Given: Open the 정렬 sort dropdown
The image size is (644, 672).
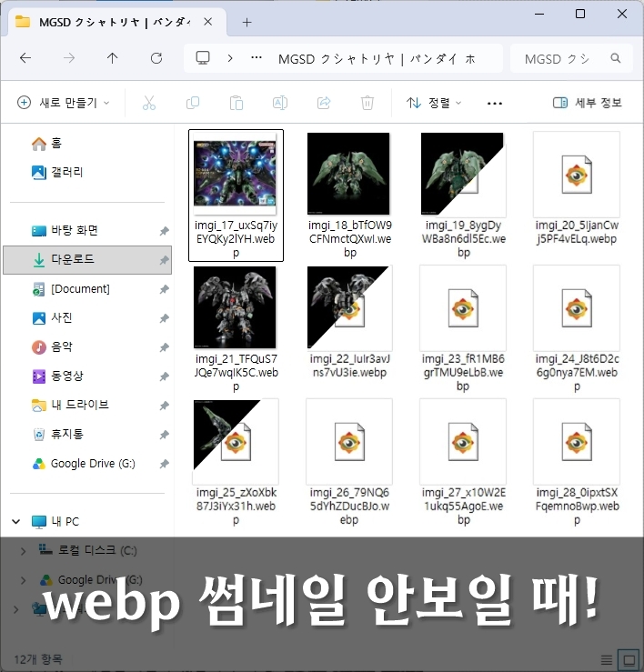Looking at the screenshot, I should point(434,103).
